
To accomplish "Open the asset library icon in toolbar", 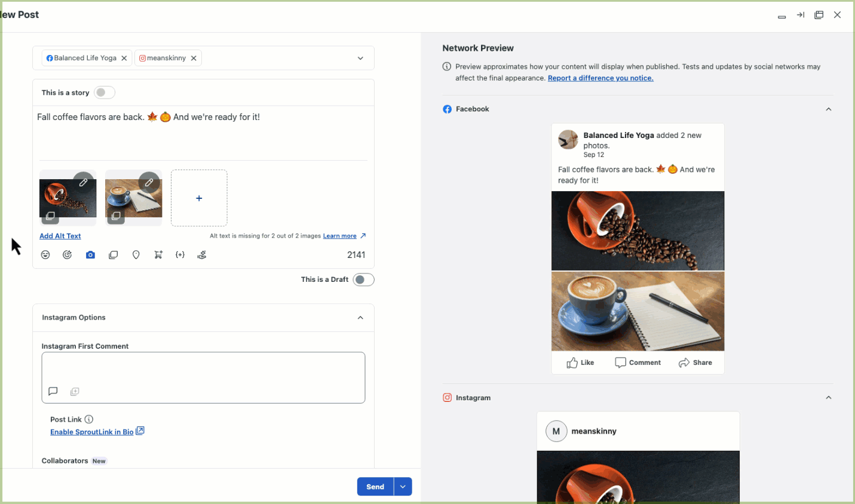I will [114, 255].
